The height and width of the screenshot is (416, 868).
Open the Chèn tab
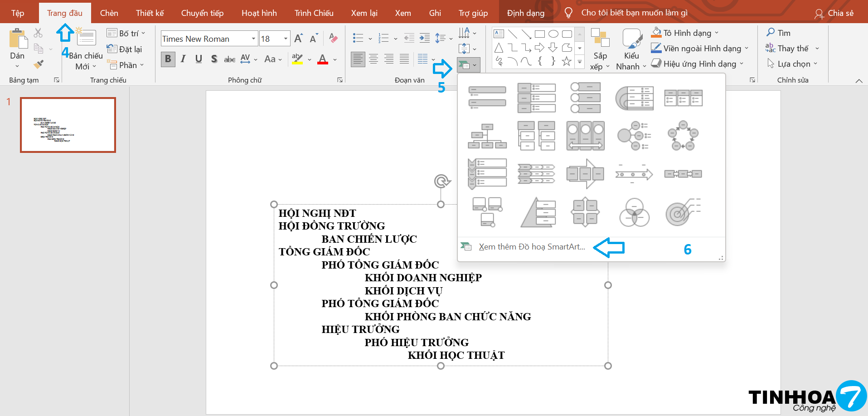[x=109, y=13]
